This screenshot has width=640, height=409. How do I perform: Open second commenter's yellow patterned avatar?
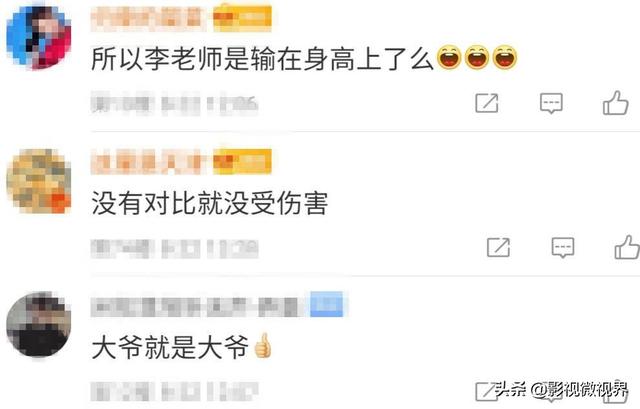tap(39, 181)
